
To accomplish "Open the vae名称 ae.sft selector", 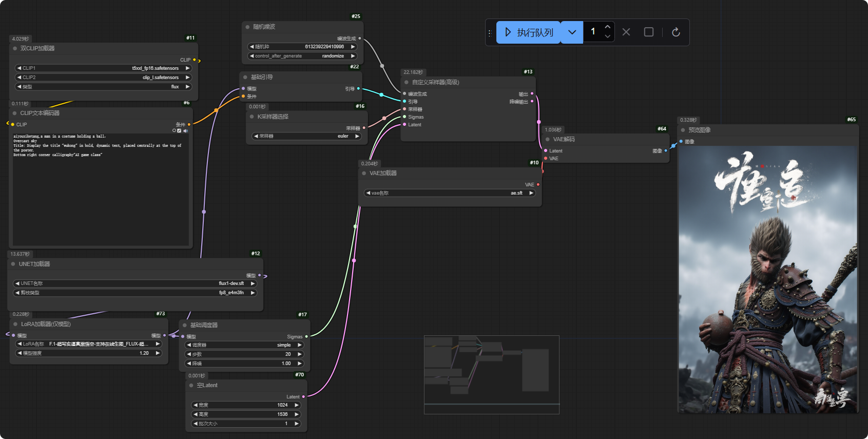I will click(450, 193).
